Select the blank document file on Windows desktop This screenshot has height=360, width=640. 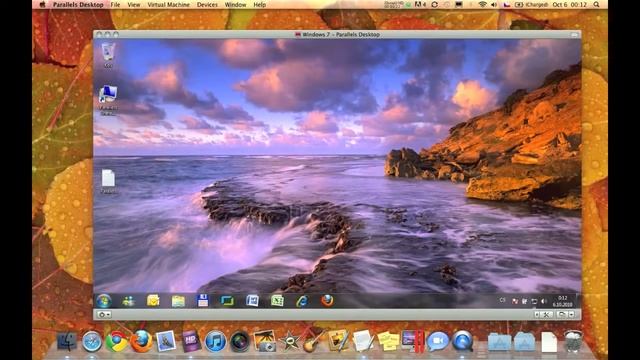[108, 181]
